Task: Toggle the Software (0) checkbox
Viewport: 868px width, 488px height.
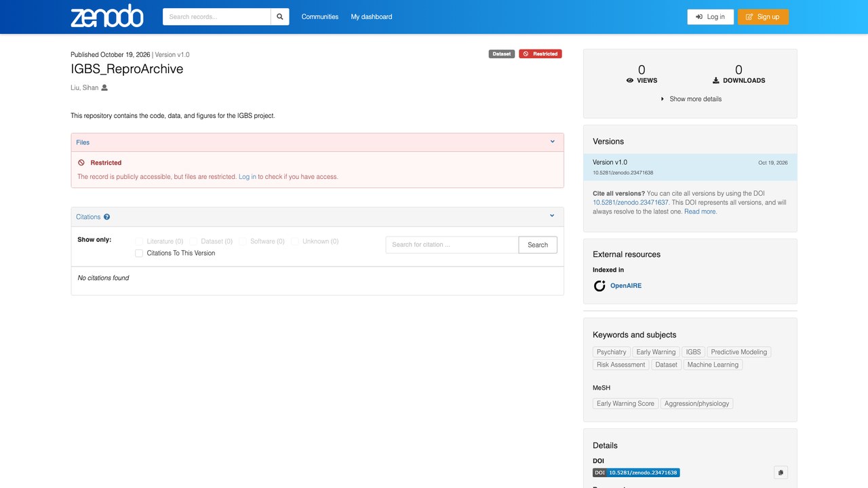Action: pos(242,241)
